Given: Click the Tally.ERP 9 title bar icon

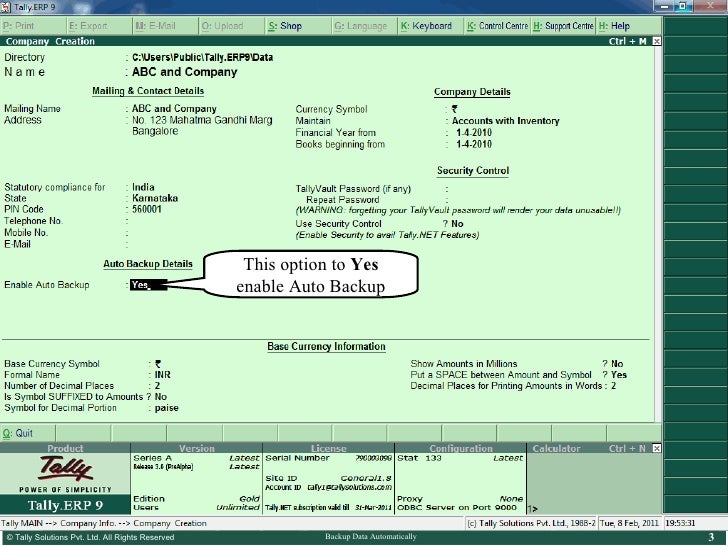Looking at the screenshot, I should click(6, 7).
